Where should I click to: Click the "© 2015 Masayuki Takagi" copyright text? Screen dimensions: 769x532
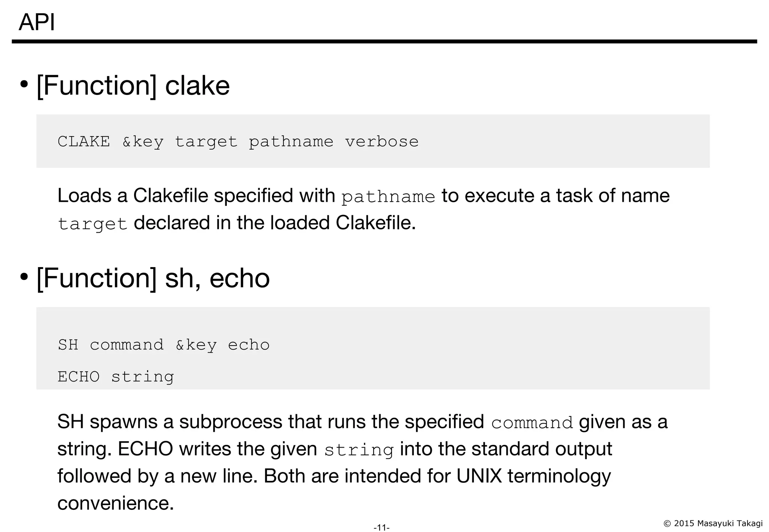[713, 523]
